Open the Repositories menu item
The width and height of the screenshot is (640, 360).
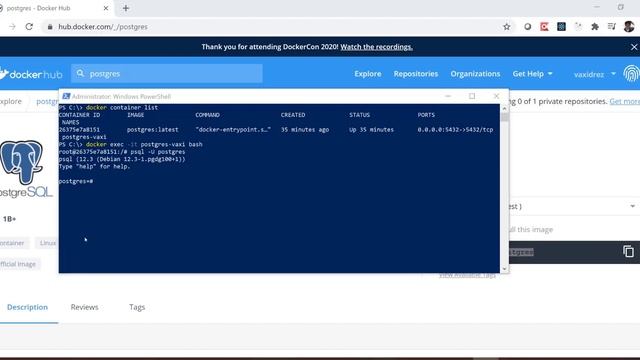[416, 74]
